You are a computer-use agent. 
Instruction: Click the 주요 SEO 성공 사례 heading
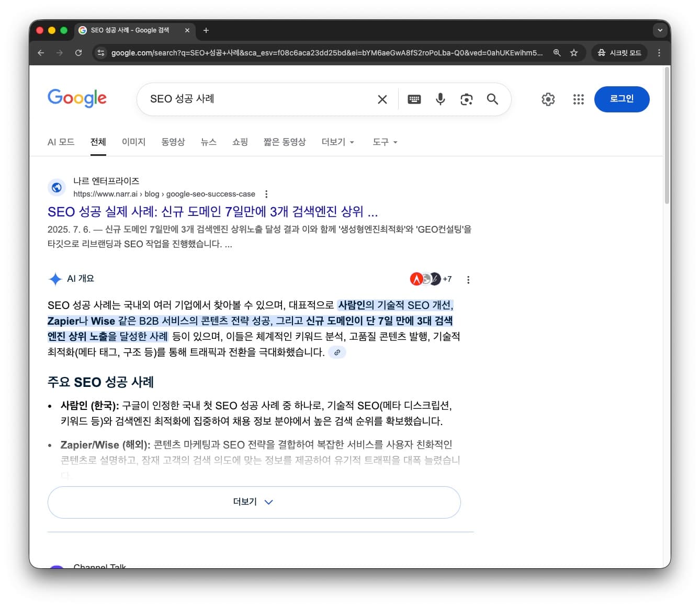pyautogui.click(x=100, y=382)
